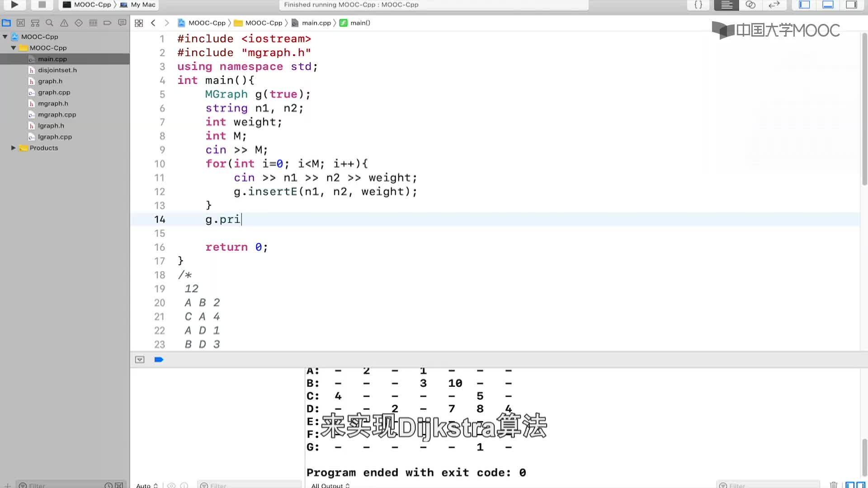This screenshot has height=488, width=868.
Task: Open the related items grid icon
Action: click(139, 23)
